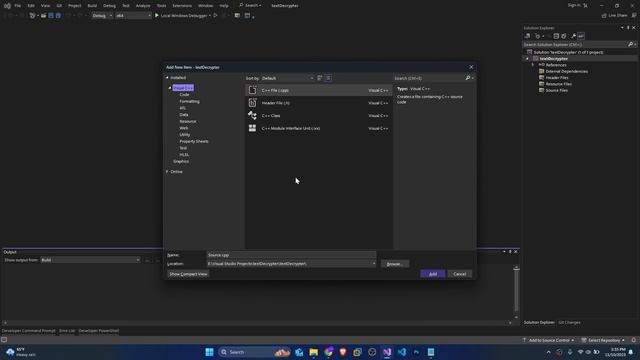Click the Name field containing Source.cpp
640x360 pixels.
pyautogui.click(x=291, y=255)
